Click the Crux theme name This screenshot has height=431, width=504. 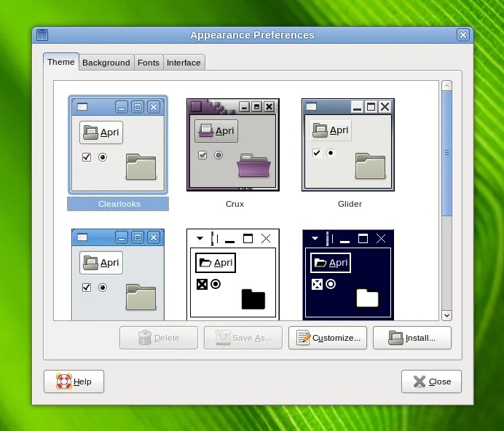click(235, 204)
